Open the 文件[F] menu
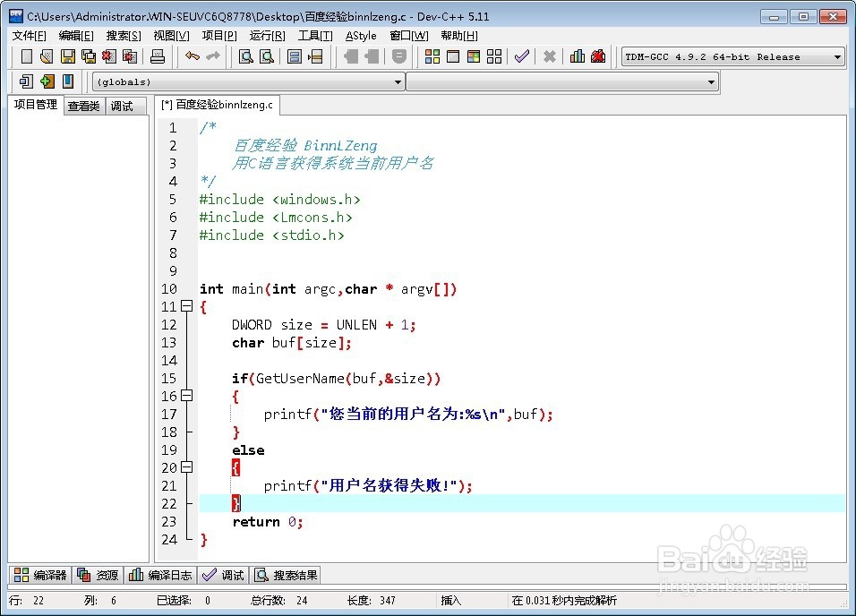Image resolution: width=856 pixels, height=616 pixels. click(30, 36)
